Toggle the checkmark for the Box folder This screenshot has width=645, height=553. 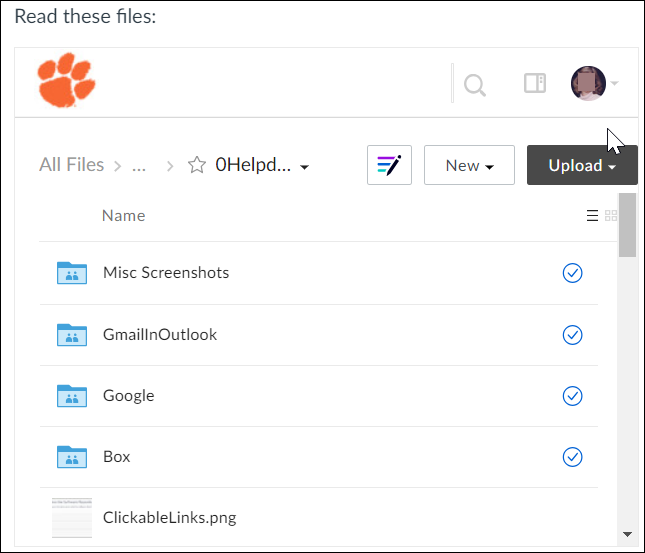(572, 457)
